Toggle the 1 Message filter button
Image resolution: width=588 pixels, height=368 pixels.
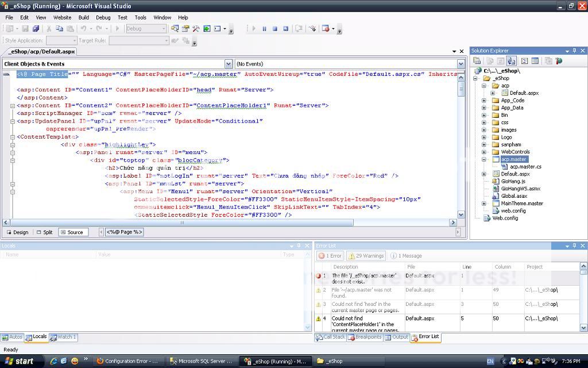[406, 256]
